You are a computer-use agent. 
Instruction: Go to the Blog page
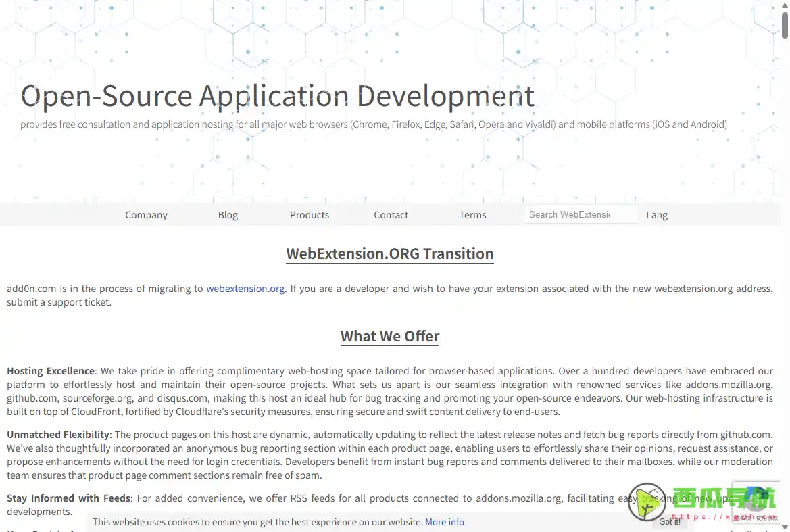click(228, 215)
